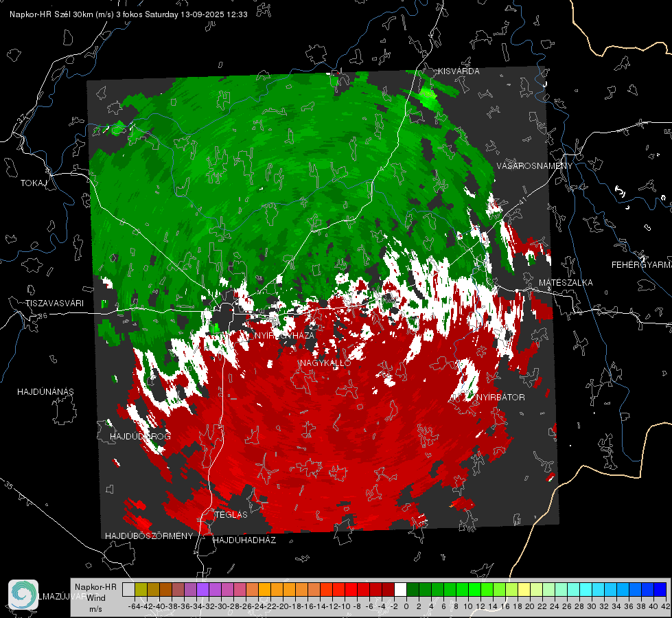Click the radar title text with date 13-09-2025

[x=128, y=14]
